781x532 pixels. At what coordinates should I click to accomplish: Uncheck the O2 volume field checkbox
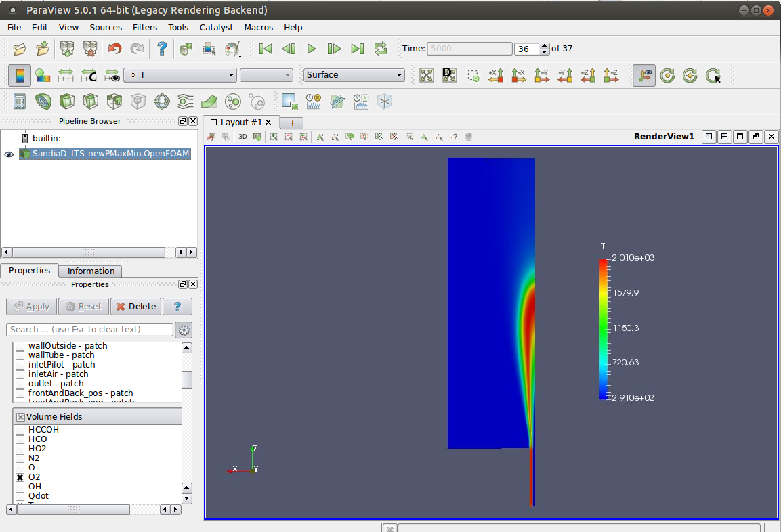[x=20, y=476]
